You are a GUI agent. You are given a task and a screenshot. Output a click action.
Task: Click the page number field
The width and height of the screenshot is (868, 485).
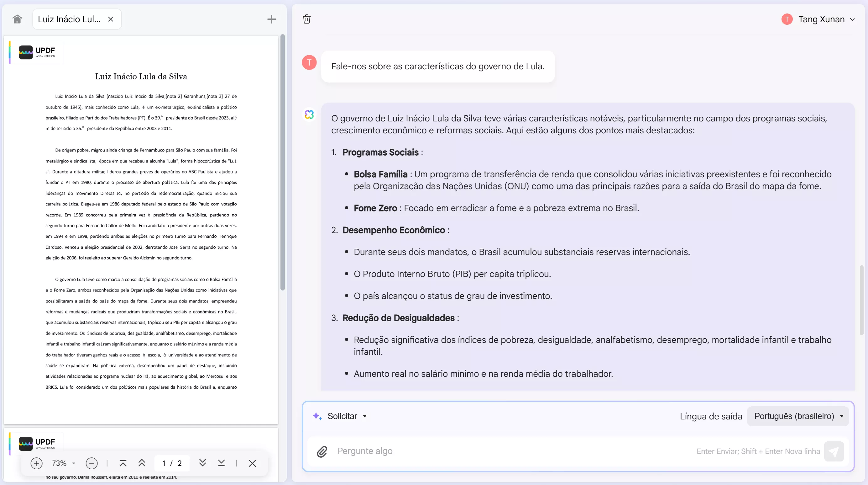coord(172,463)
